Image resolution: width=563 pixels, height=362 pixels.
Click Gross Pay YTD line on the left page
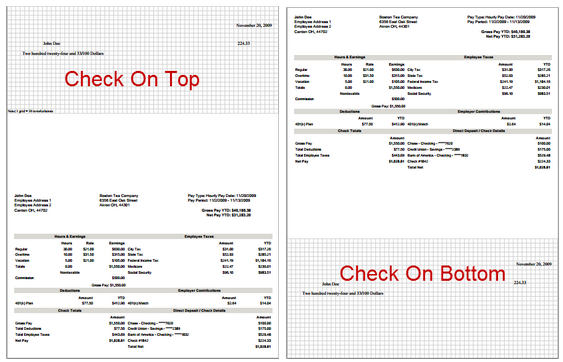click(x=226, y=210)
